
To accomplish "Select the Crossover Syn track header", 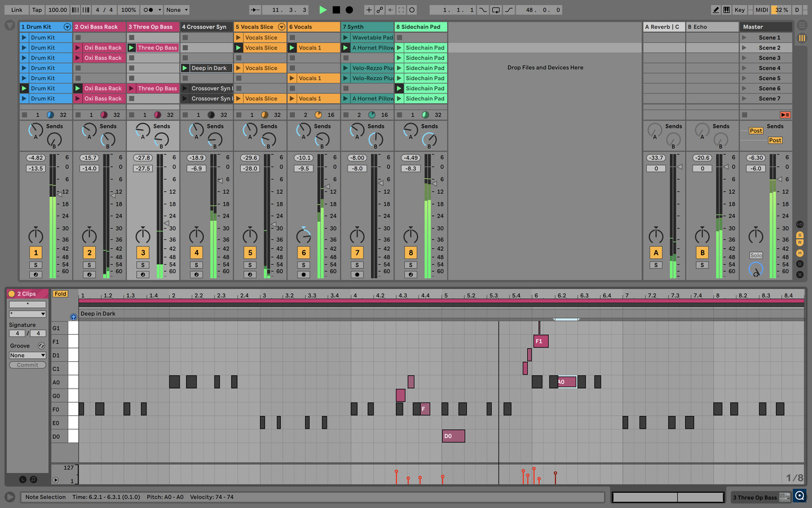I will [206, 27].
